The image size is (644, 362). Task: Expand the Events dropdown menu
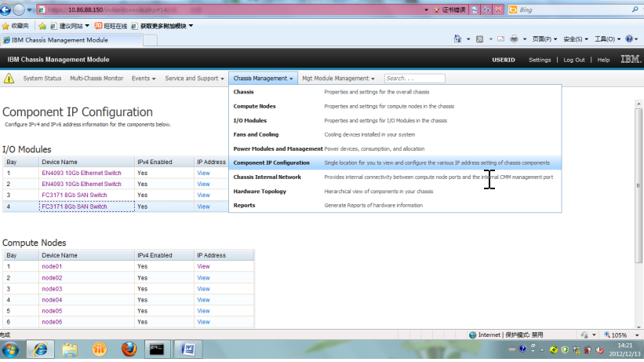pyautogui.click(x=144, y=79)
